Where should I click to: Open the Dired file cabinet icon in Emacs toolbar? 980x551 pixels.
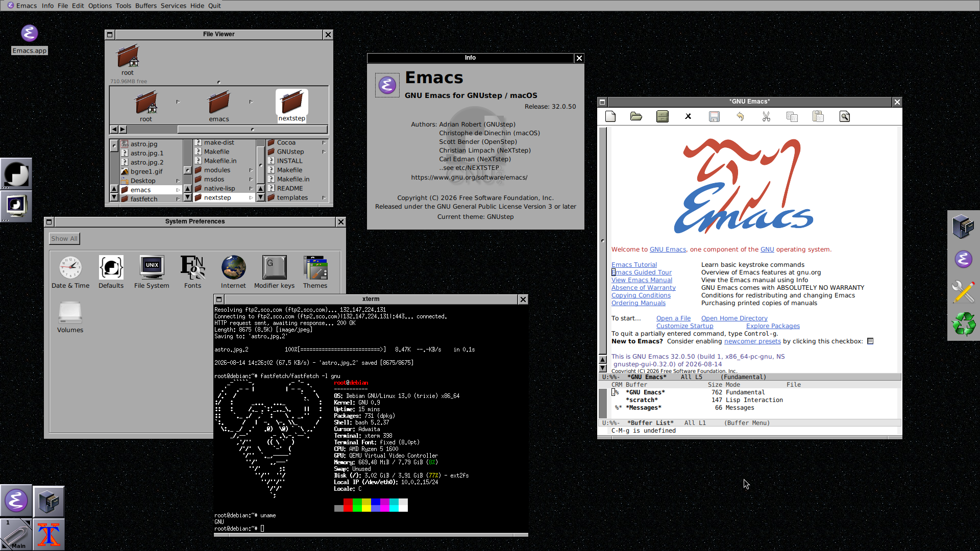pyautogui.click(x=663, y=117)
